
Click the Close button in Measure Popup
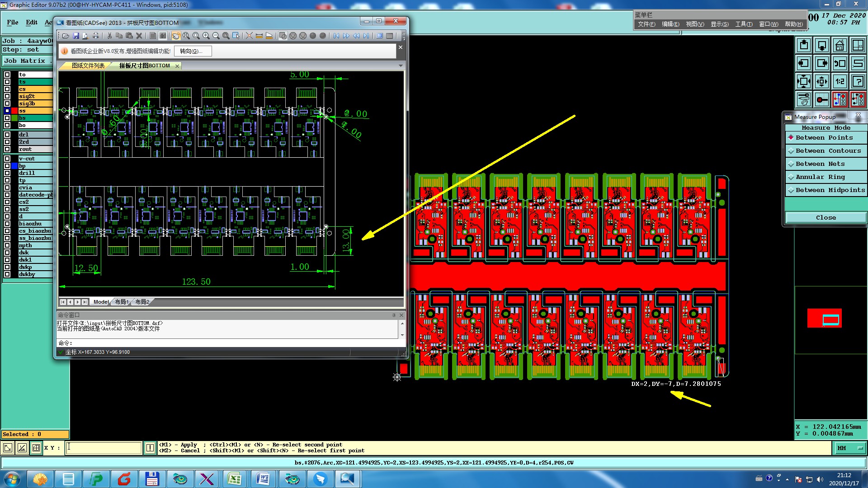point(826,218)
